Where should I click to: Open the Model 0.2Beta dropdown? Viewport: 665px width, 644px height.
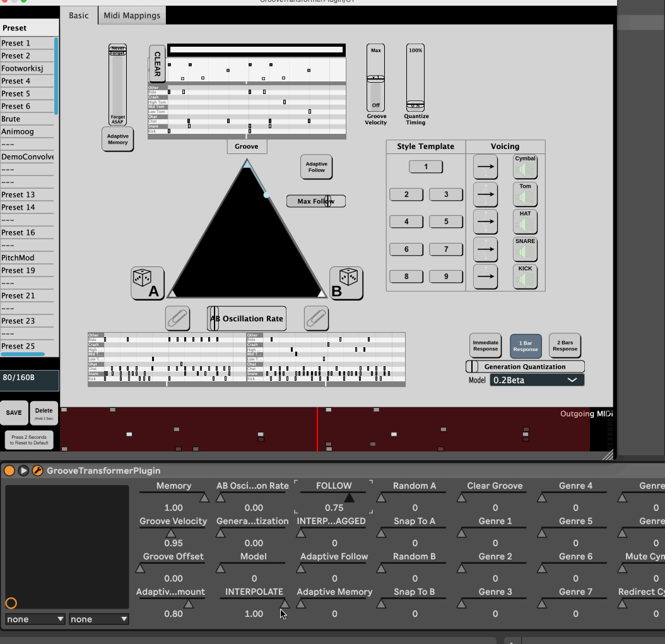[536, 380]
